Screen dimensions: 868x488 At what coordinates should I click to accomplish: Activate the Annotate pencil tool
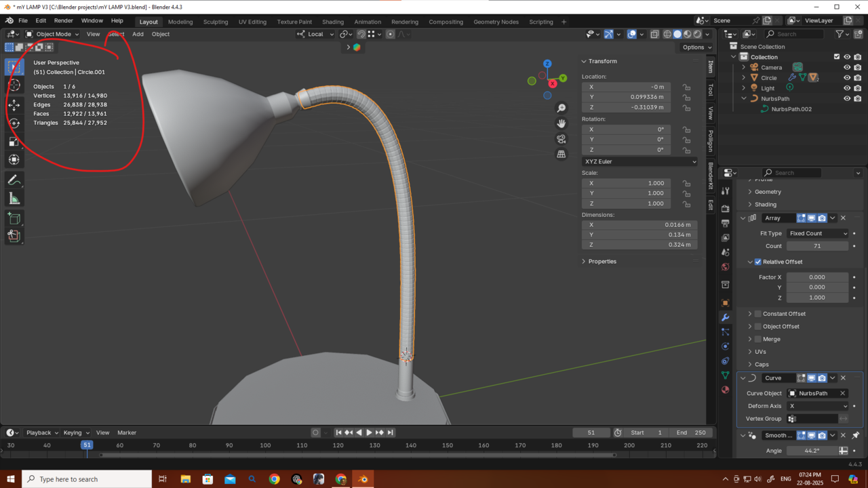click(x=14, y=180)
